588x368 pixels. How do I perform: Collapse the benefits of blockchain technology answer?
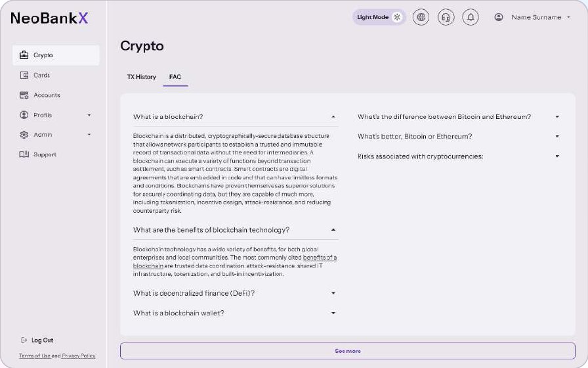[333, 230]
